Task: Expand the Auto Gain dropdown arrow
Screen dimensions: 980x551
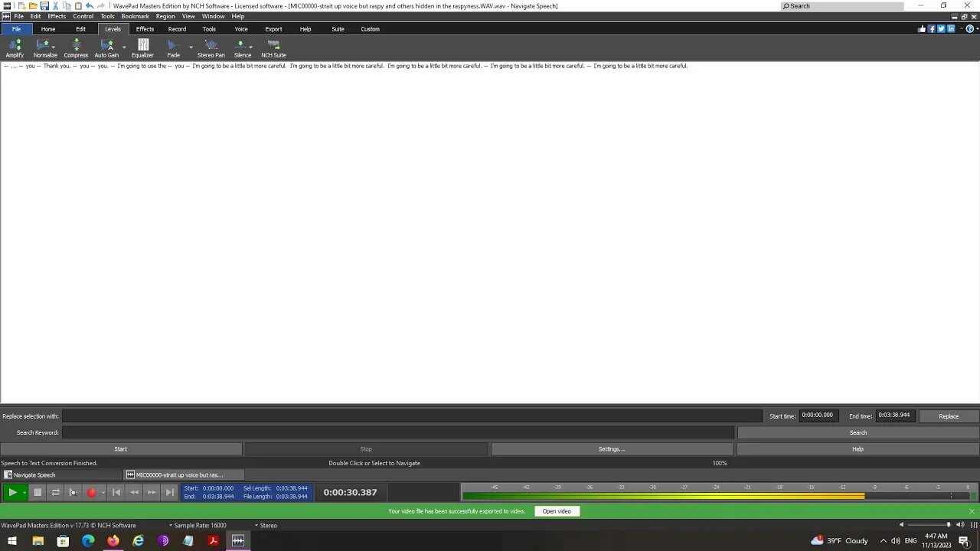Action: coord(124,47)
